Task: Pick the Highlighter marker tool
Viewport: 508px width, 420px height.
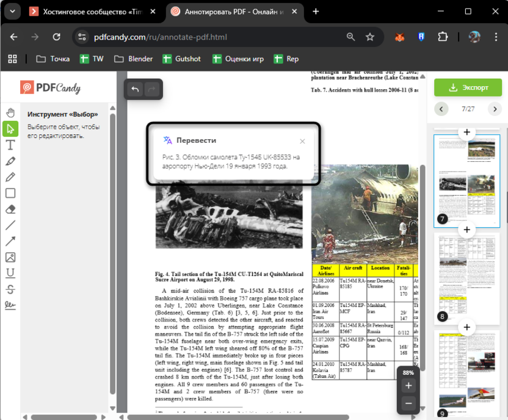Action: point(10,161)
